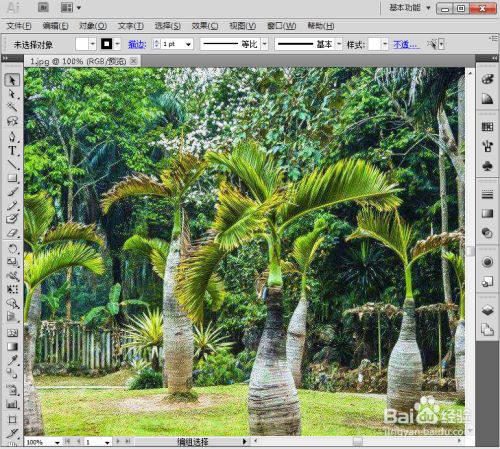Select the Gradient tool in toolbox
Viewport: 500px width, 449px height.
12,347
